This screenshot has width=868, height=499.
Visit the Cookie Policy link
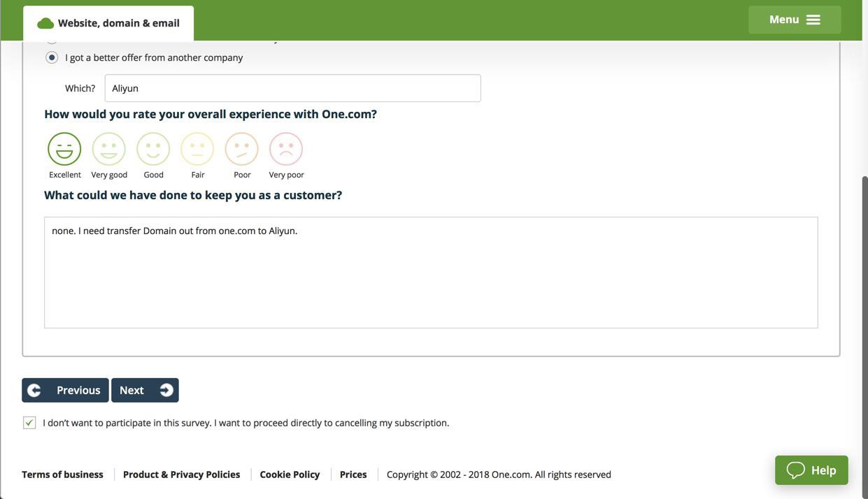(290, 475)
